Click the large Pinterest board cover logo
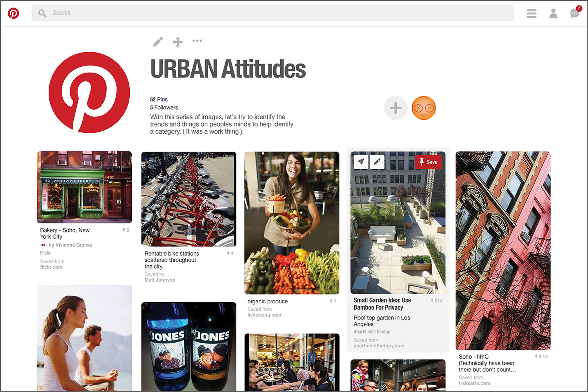Viewport: 588px width, 392px height. point(89,93)
